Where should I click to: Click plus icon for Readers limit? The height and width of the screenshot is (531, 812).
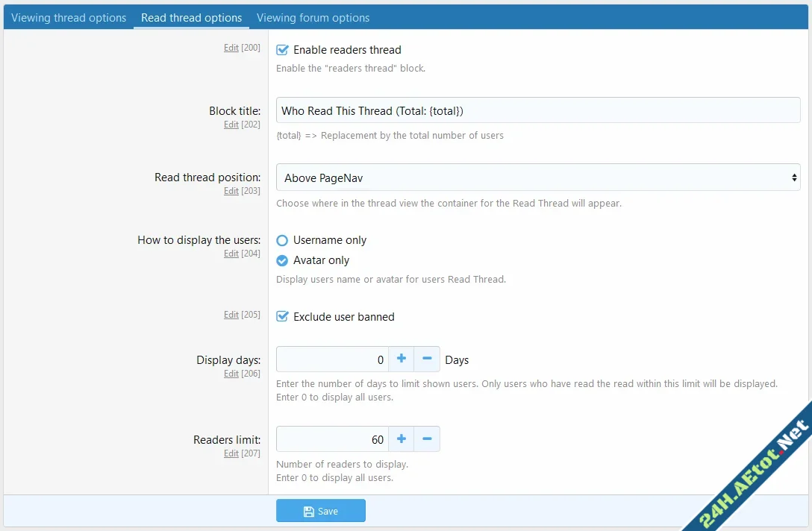(x=401, y=439)
